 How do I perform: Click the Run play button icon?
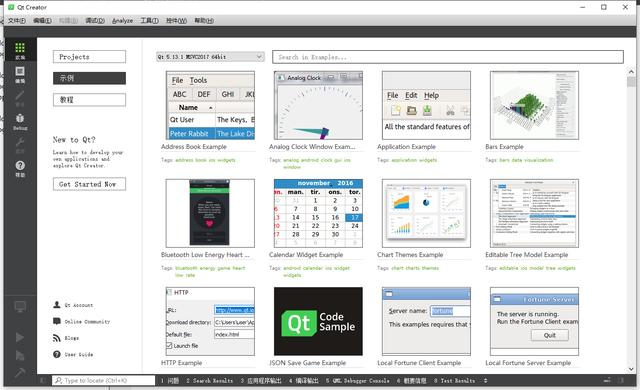click(20, 337)
